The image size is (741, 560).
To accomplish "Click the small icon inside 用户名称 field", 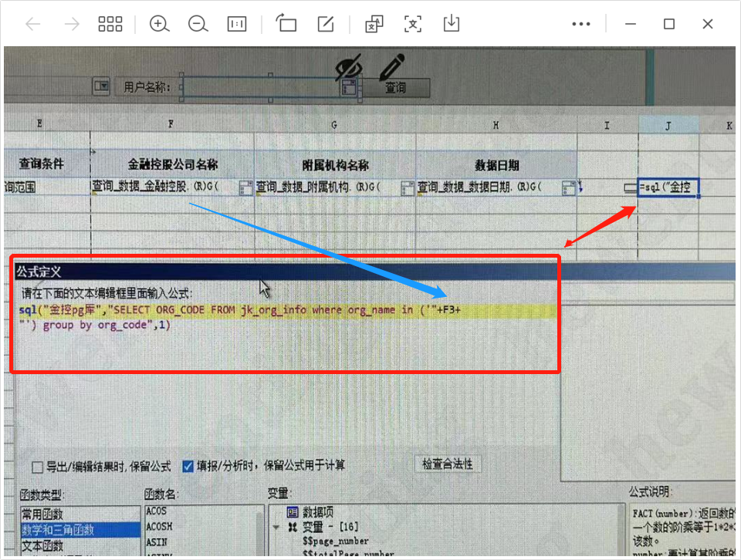I will [x=348, y=87].
